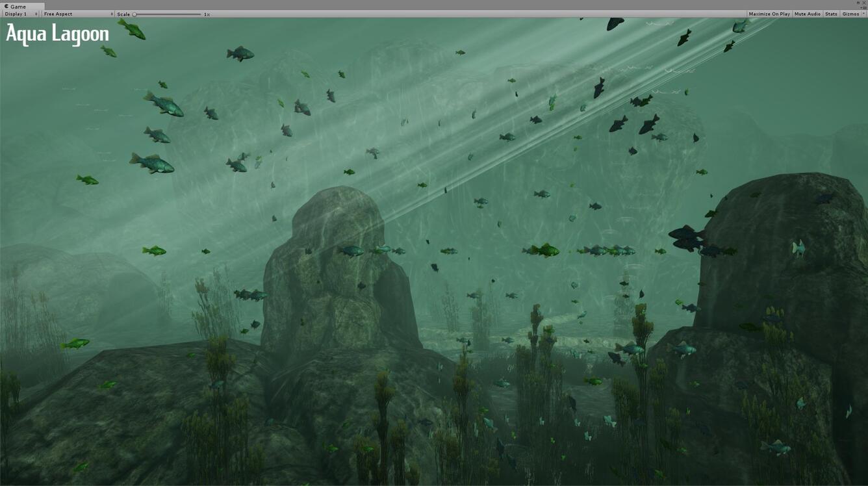The image size is (868, 486).
Task: Toggle Gizmos in Game view
Action: (x=850, y=14)
